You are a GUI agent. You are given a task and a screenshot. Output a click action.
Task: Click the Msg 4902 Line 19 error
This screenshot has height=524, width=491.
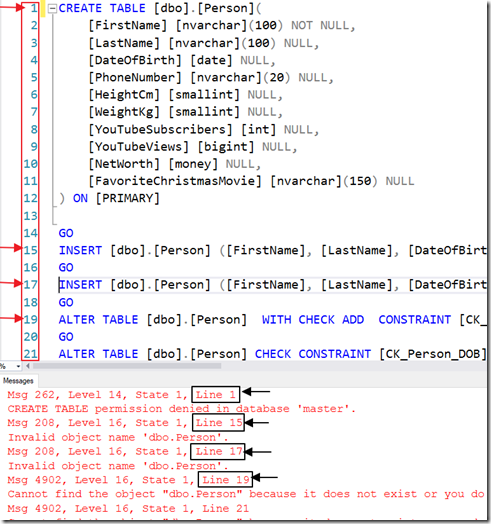(x=128, y=480)
